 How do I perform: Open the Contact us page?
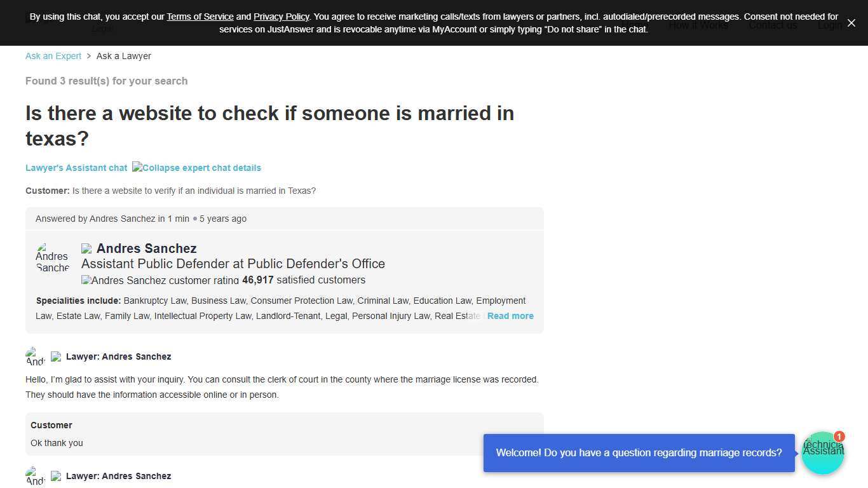773,25
